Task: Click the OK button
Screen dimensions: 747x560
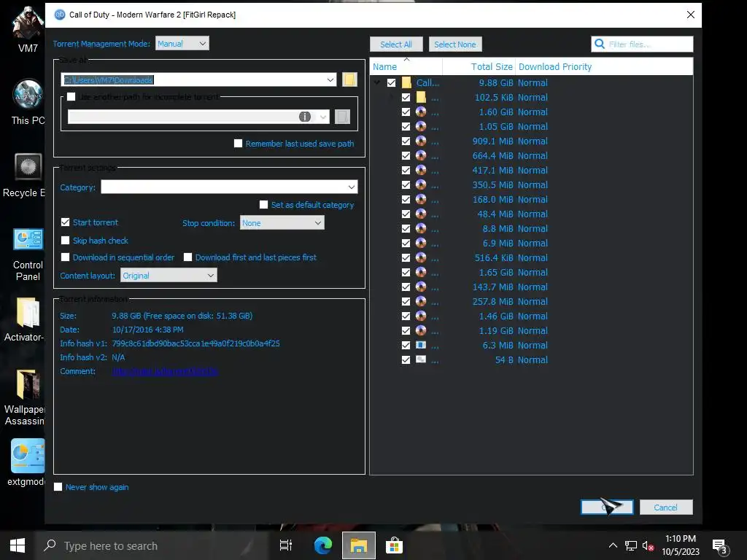Action: 607,507
